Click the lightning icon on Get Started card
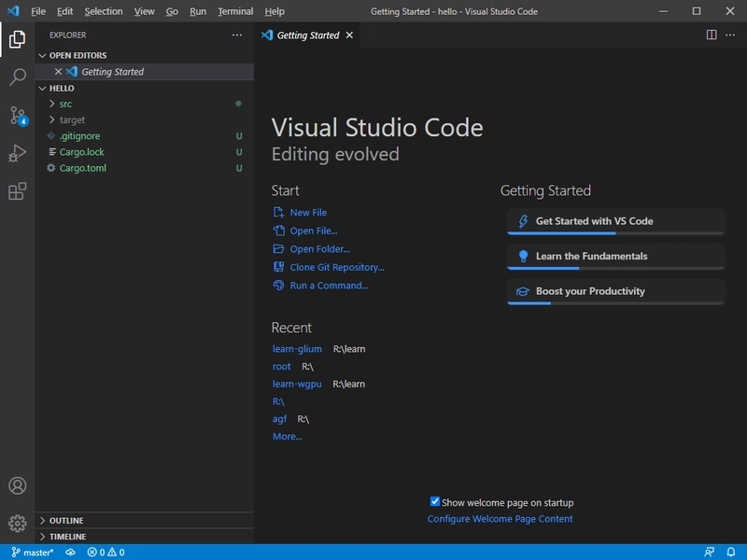747x560 pixels. pos(523,221)
